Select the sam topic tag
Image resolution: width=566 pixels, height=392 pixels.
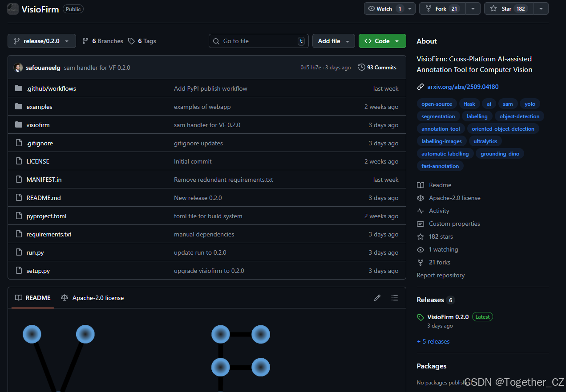(508, 104)
